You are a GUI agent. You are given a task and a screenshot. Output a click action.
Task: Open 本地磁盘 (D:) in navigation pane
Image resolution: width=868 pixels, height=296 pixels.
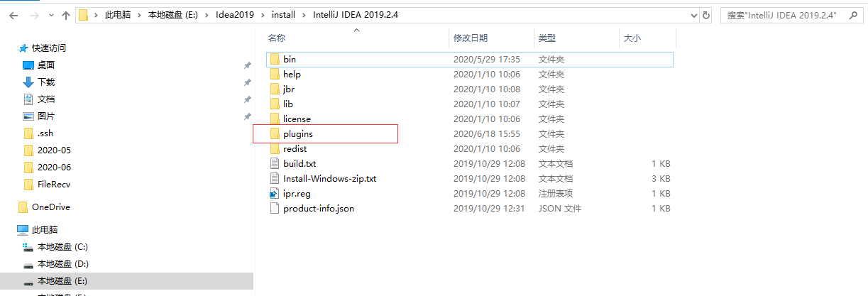coord(62,263)
